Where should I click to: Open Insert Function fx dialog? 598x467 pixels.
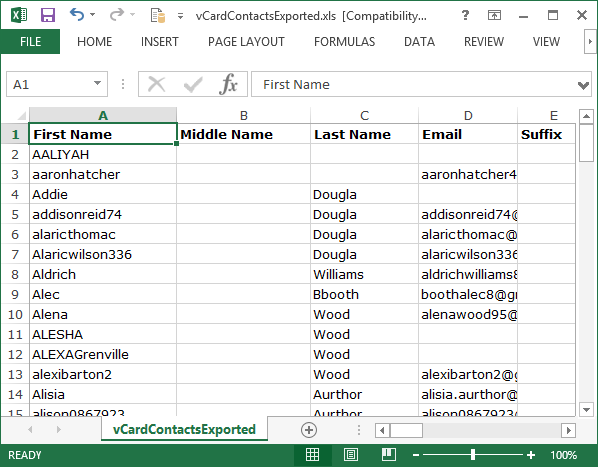pyautogui.click(x=228, y=84)
